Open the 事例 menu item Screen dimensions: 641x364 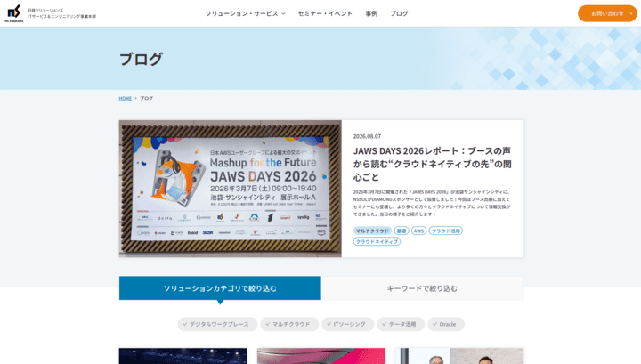pyautogui.click(x=371, y=13)
